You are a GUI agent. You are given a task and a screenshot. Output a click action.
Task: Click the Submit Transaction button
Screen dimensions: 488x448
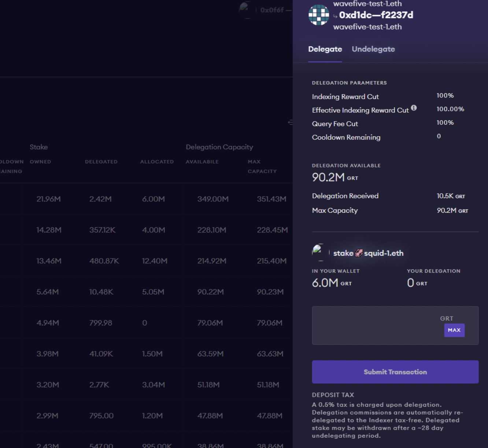coord(395,372)
